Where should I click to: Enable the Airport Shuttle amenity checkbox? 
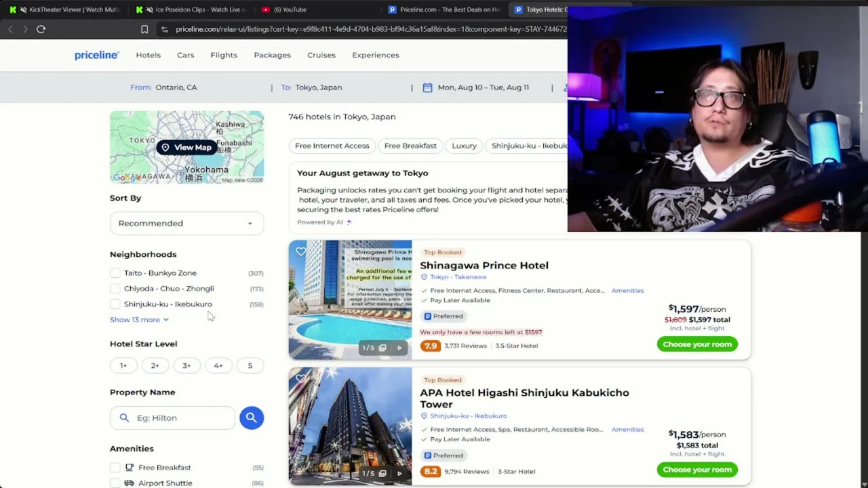click(x=115, y=483)
